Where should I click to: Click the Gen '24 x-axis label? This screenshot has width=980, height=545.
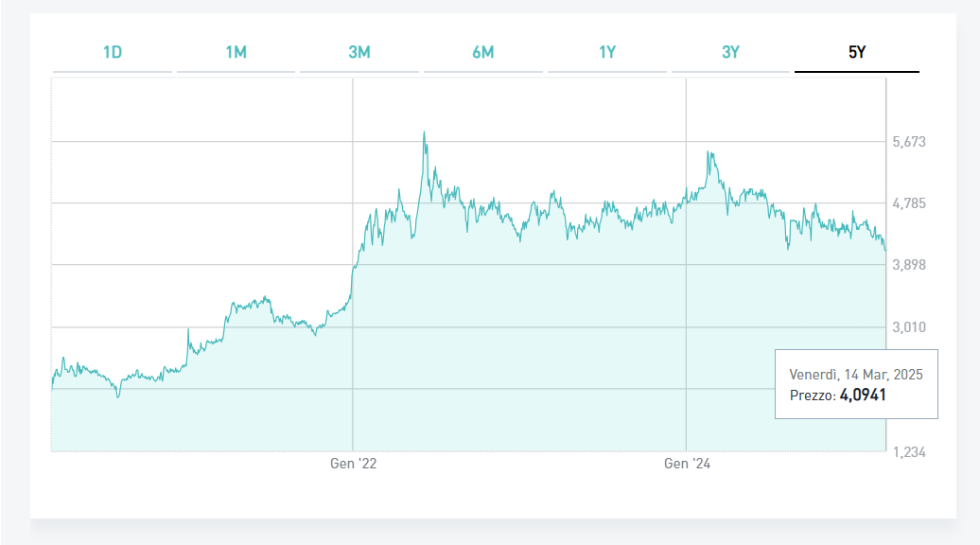[687, 464]
